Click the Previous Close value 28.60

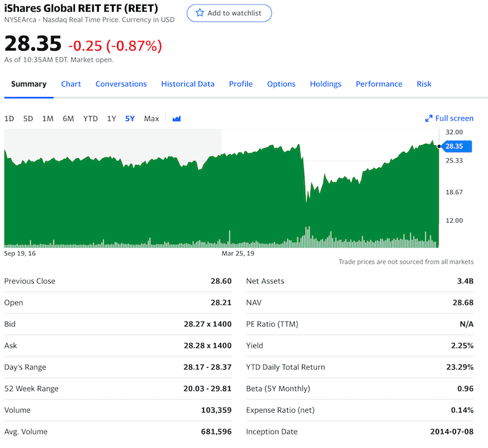221,281
